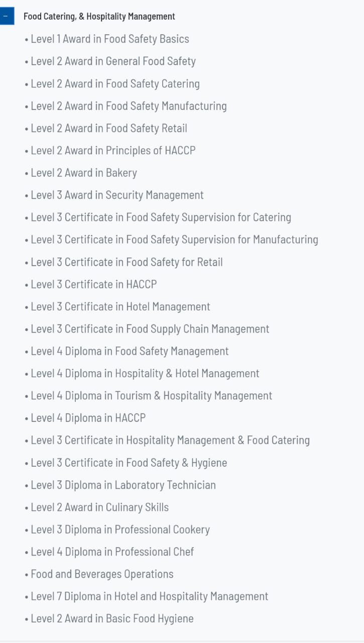View Level 3 Certificate in Food Safety Supervision for Manufacturing
364x643 pixels.
click(x=175, y=240)
